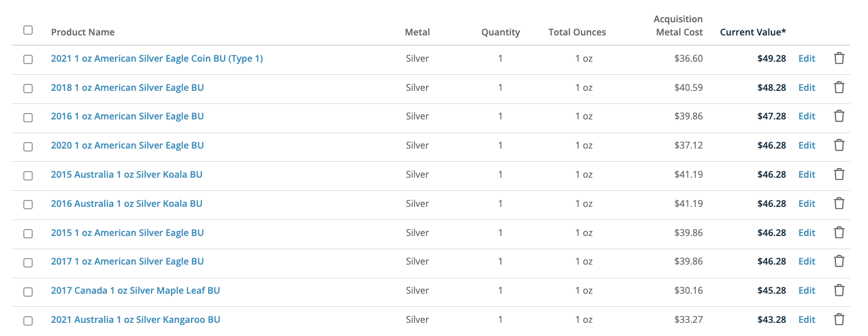This screenshot has width=868, height=336.
Task: Check the 2021 American Silver Eagle Type 1 box
Action: point(28,59)
